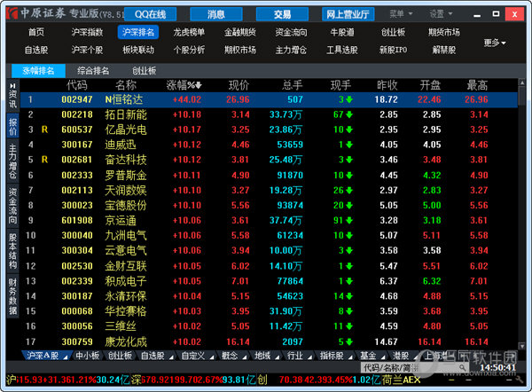Click stock code 600537

tap(77, 129)
